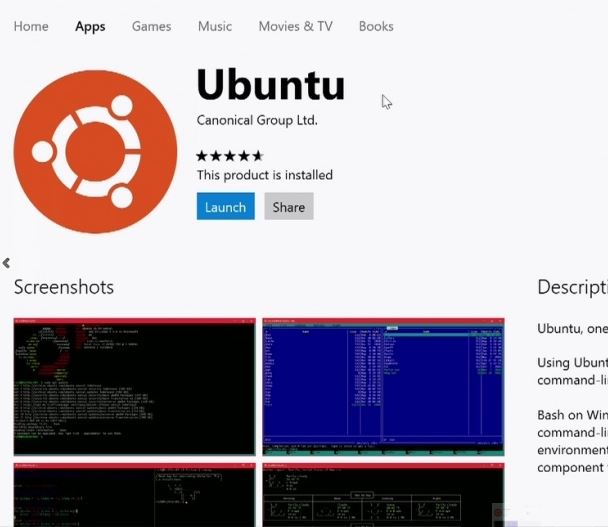Screen dimensions: 608x527
Task: Open the bottom-right weather table screenshot thumbnail
Action: (x=383, y=495)
